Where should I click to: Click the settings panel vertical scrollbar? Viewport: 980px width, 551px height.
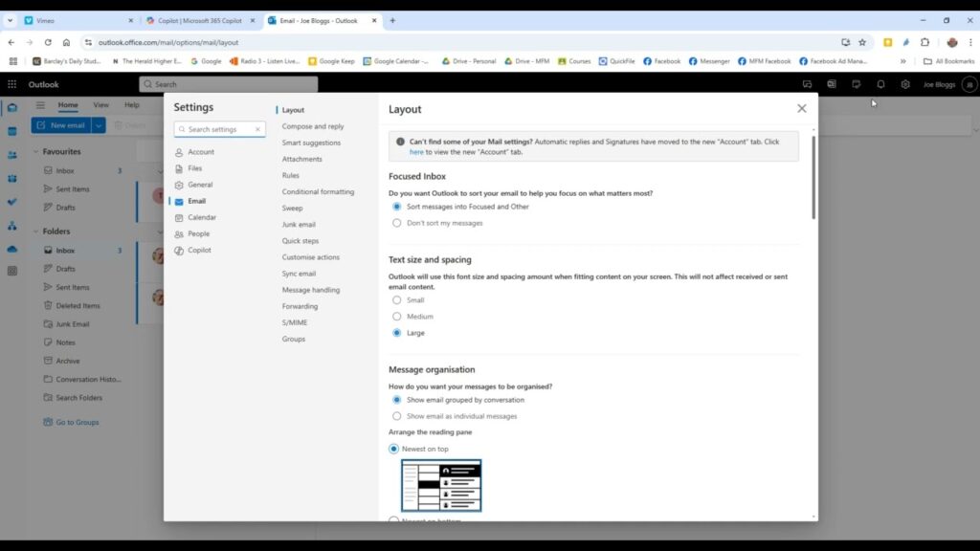pos(813,177)
